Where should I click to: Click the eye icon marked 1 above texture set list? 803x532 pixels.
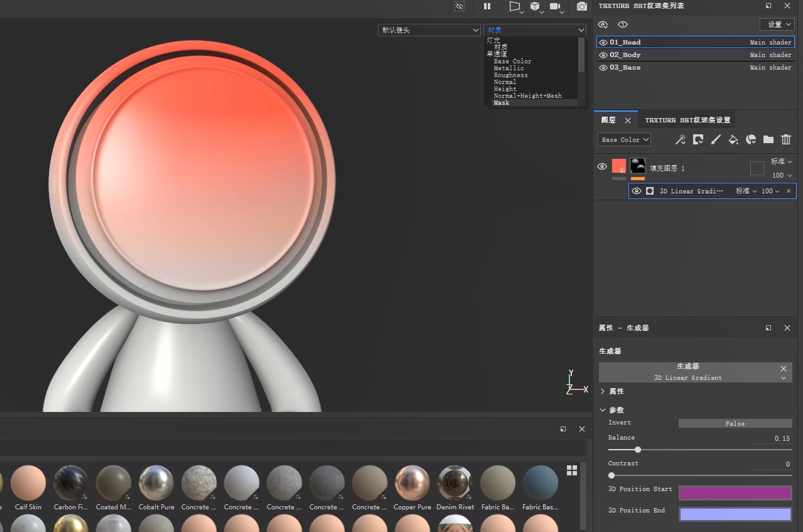(623, 24)
